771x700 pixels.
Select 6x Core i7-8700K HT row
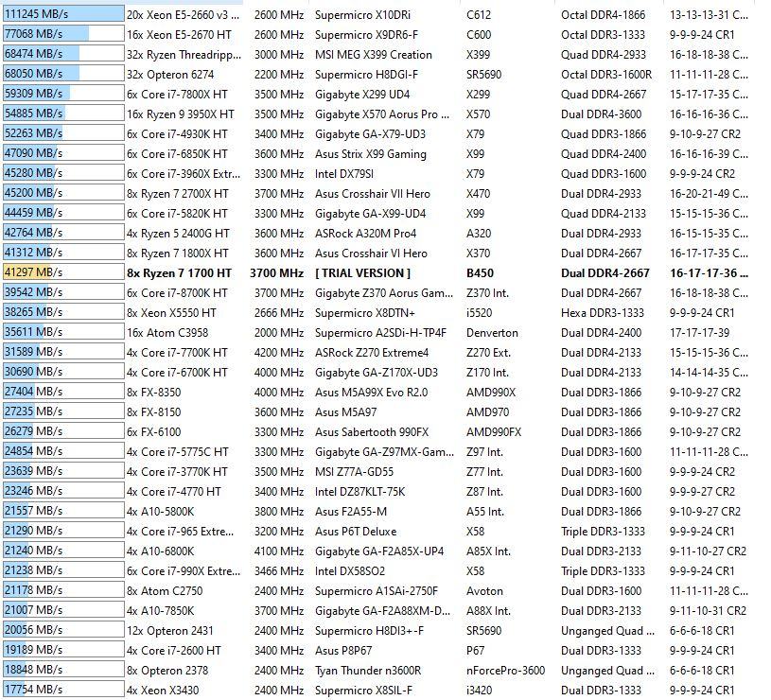(376, 293)
